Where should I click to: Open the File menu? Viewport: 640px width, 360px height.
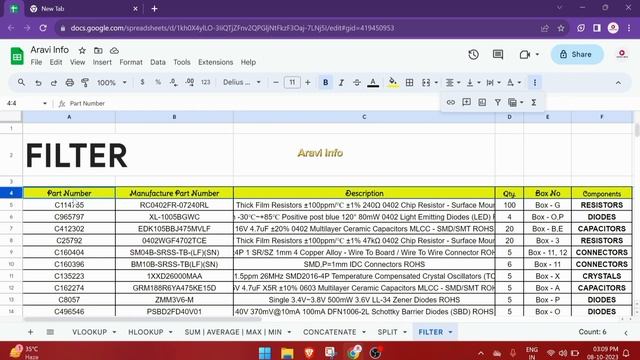pos(36,62)
